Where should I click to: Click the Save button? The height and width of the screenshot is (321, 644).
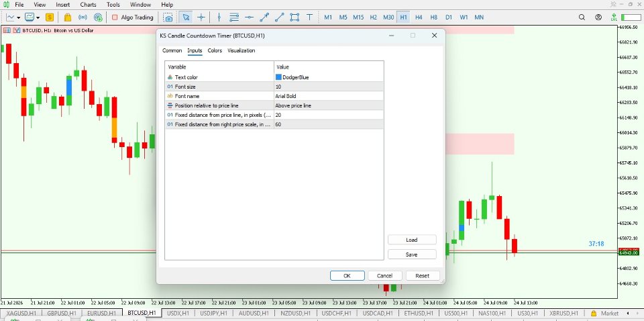[412, 255]
